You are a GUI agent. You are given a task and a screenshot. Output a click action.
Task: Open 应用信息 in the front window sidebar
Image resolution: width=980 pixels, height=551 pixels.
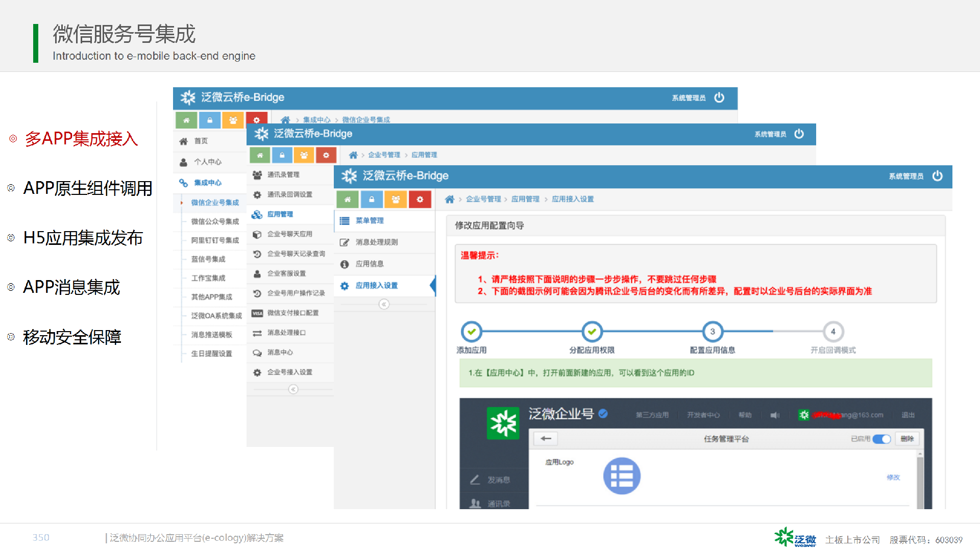pos(385,264)
